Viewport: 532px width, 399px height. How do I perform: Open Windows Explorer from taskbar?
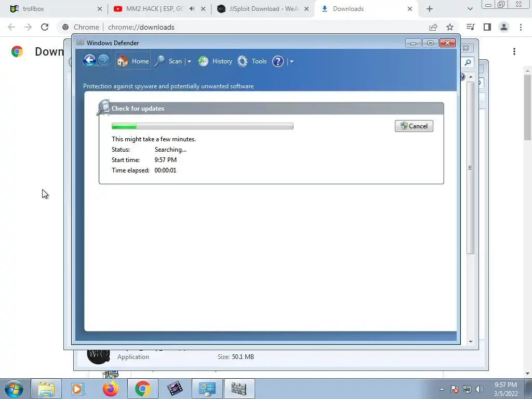pyautogui.click(x=46, y=389)
